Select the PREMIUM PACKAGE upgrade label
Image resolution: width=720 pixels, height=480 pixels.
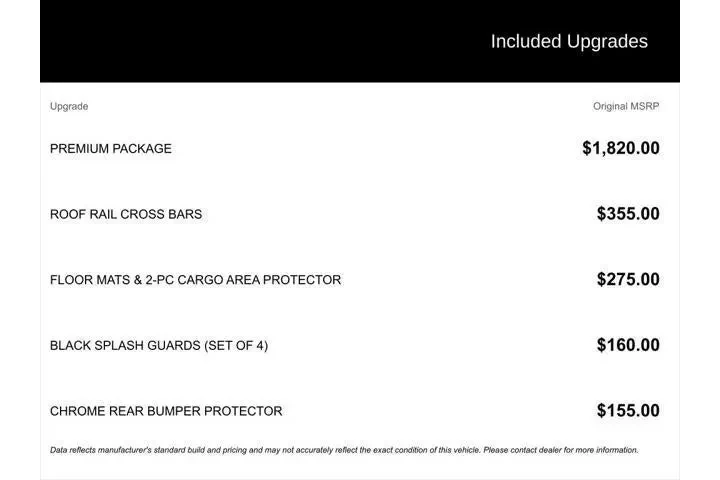111,149
